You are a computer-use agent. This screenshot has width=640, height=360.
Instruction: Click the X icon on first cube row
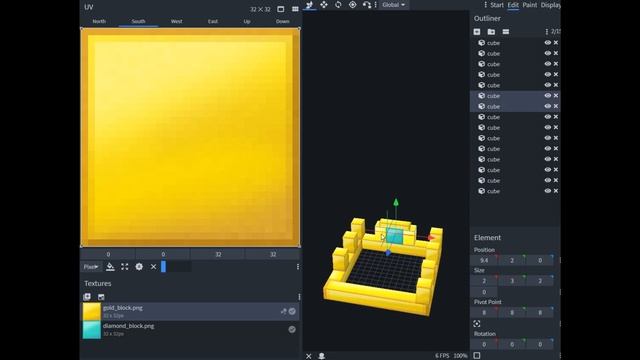[556, 42]
